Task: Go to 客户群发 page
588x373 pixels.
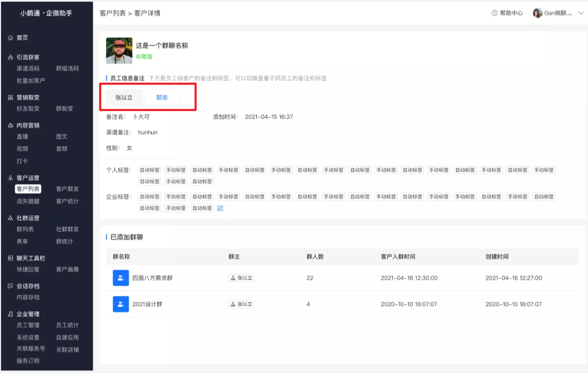Action: [68, 189]
